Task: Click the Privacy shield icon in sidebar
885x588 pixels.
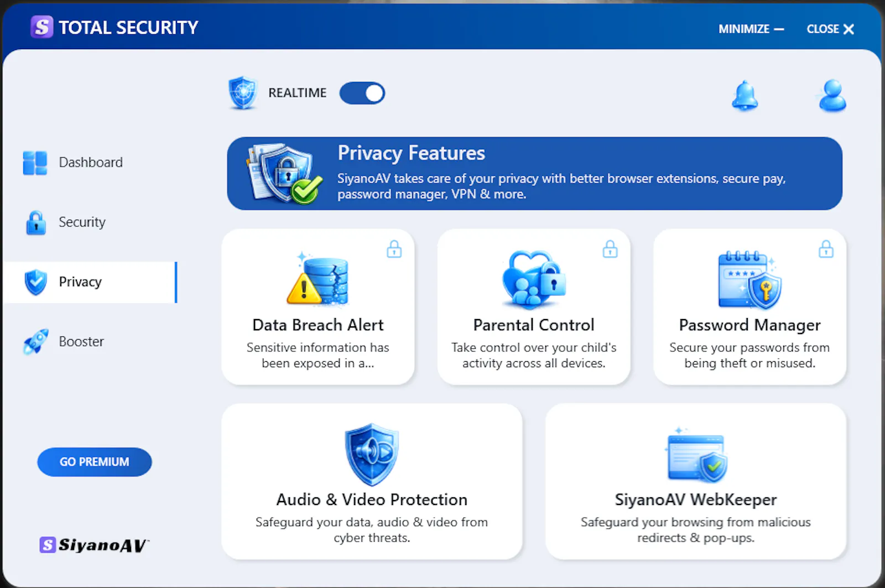Action: (x=36, y=282)
